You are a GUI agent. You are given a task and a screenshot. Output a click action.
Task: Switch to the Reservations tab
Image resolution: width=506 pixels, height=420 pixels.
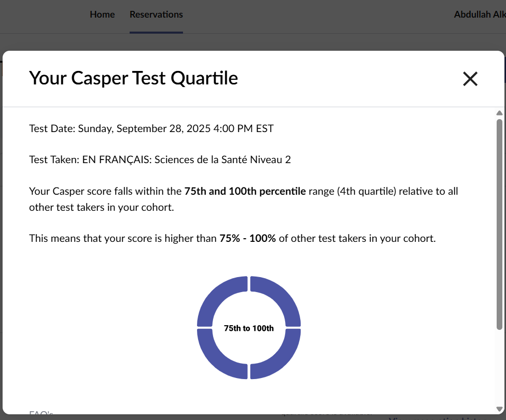[156, 15]
